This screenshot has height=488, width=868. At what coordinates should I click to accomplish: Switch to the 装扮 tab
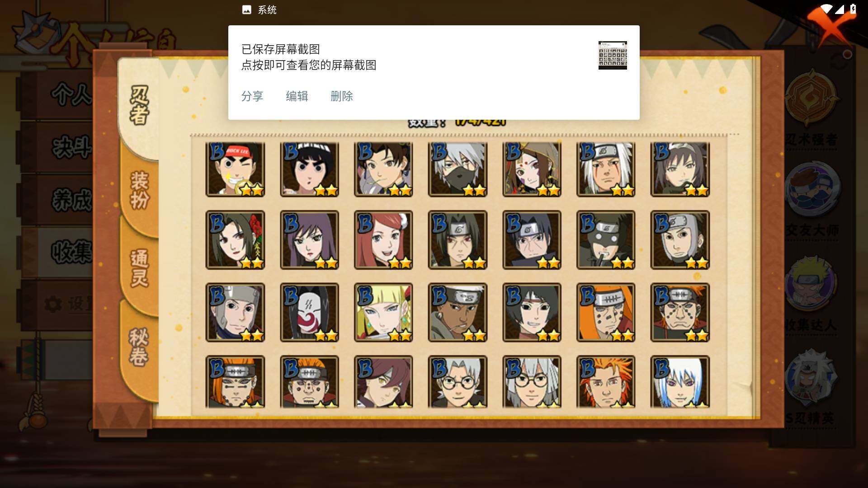(x=139, y=190)
